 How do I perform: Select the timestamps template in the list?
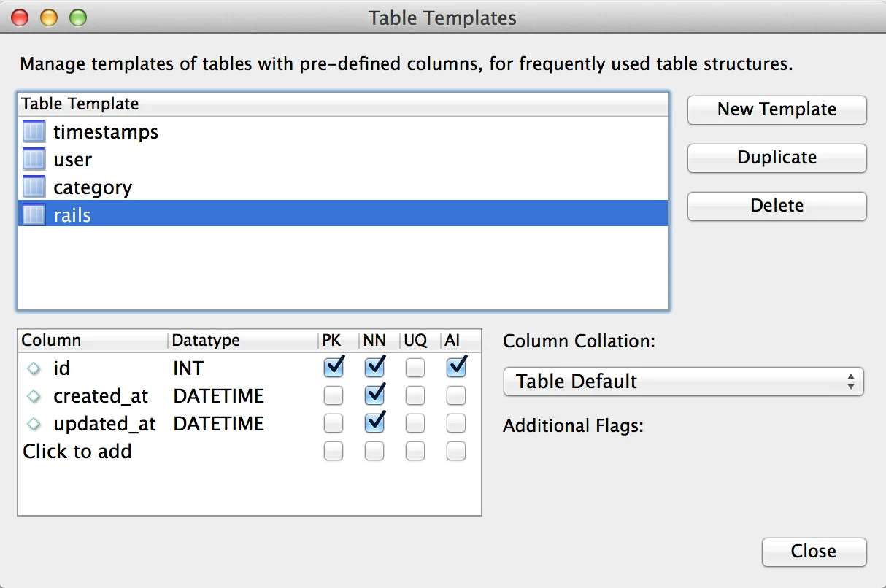[106, 132]
